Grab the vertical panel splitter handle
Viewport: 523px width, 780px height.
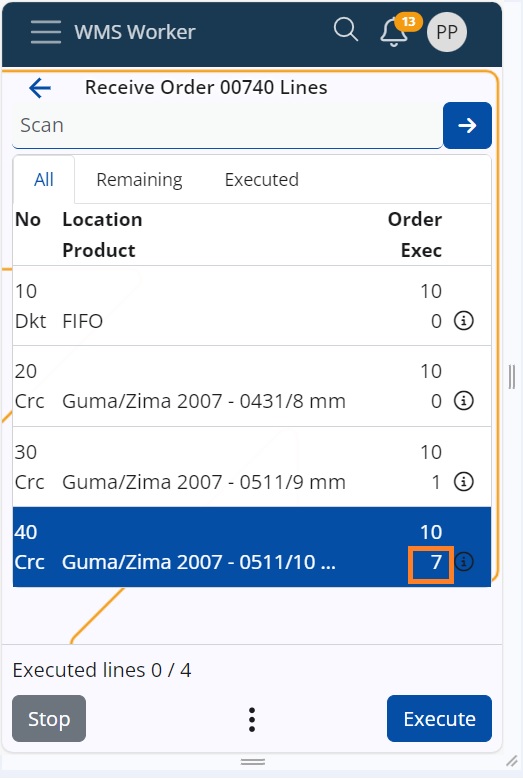tap(512, 377)
